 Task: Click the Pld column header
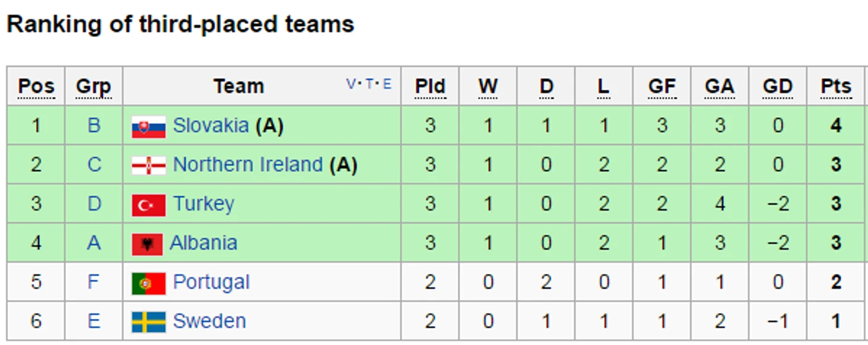[x=430, y=86]
